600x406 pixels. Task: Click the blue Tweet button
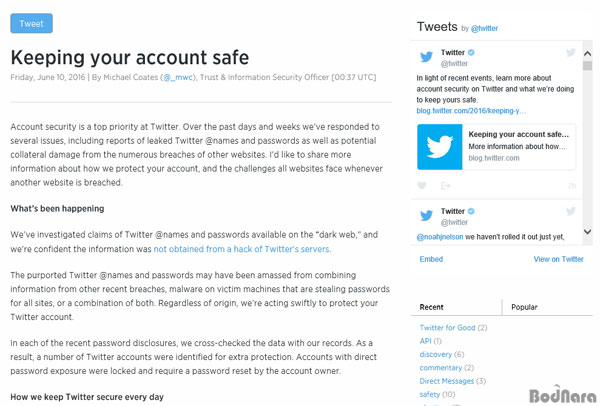coord(31,23)
